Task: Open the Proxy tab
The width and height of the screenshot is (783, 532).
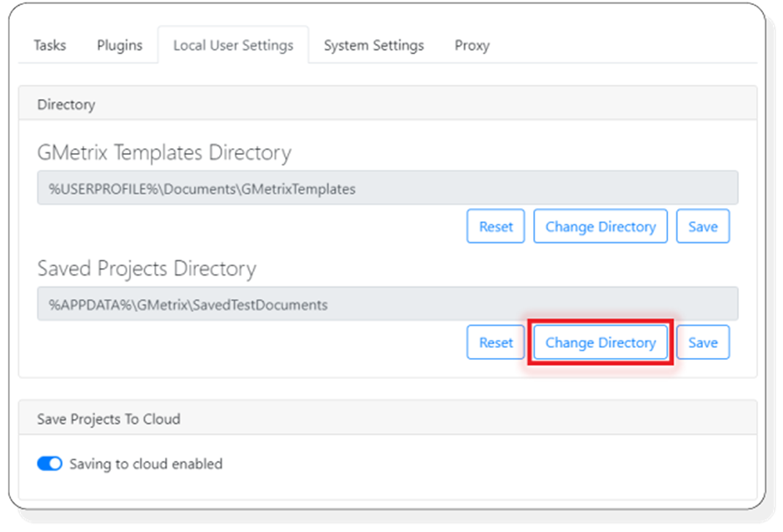Action: click(471, 46)
